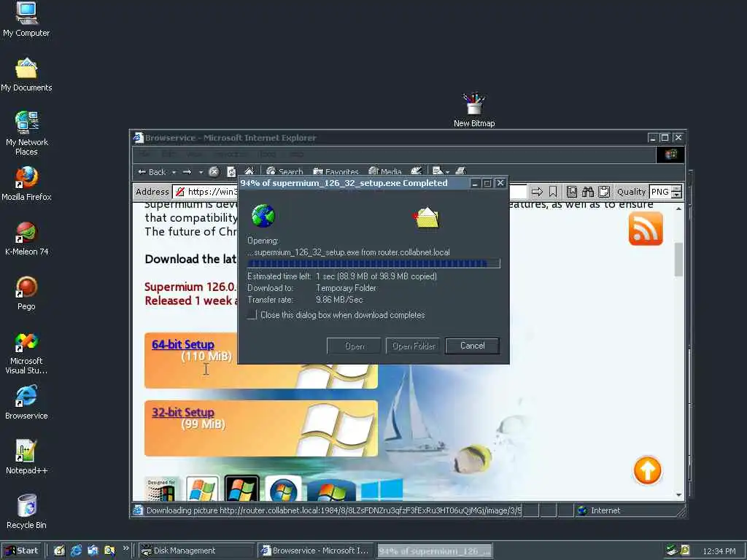Viewport: 747px width, 560px height.
Task: Click the Internet Explorer quick launch icon
Action: pyautogui.click(x=76, y=551)
